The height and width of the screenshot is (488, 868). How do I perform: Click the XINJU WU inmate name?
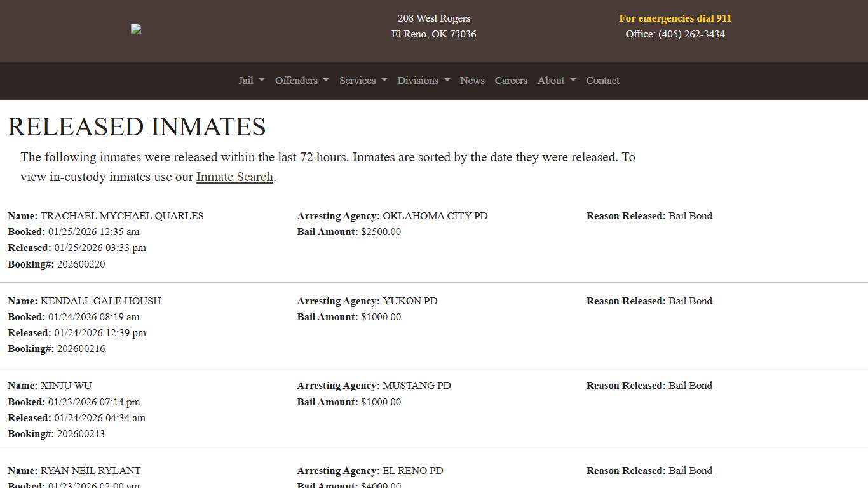66,386
